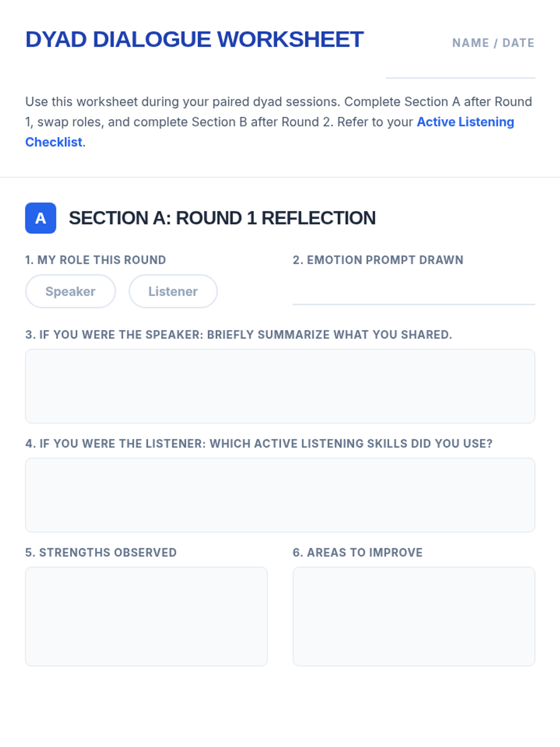This screenshot has height=747, width=560.
Task: Click the blue Section A badge icon
Action: [41, 218]
